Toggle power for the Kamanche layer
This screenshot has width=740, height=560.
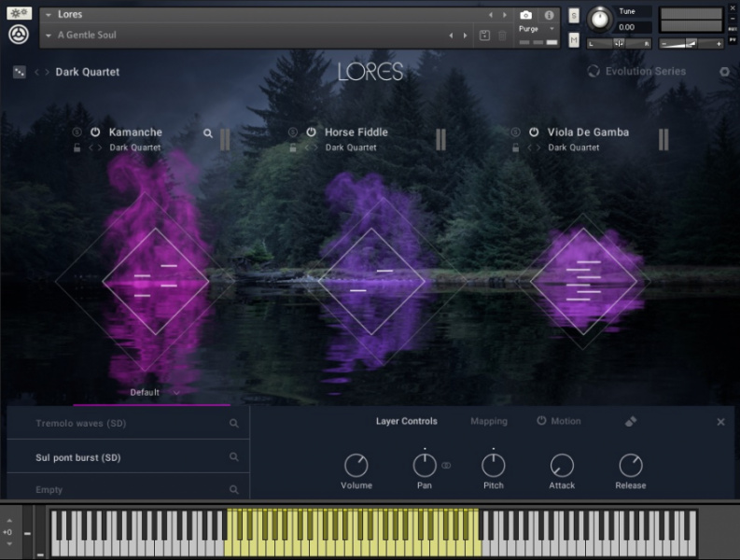click(x=95, y=133)
